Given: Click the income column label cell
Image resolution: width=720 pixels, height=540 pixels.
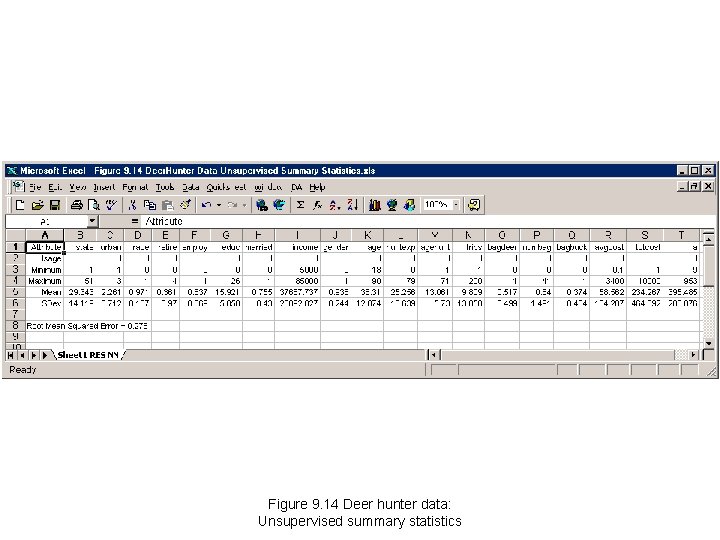Looking at the screenshot, I should pyautogui.click(x=298, y=247).
